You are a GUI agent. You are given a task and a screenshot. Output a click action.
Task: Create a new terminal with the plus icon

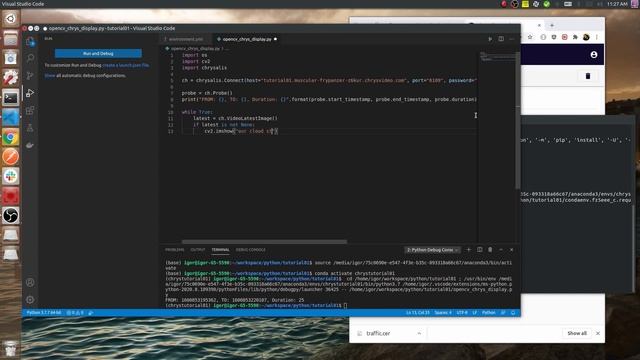[x=469, y=249]
